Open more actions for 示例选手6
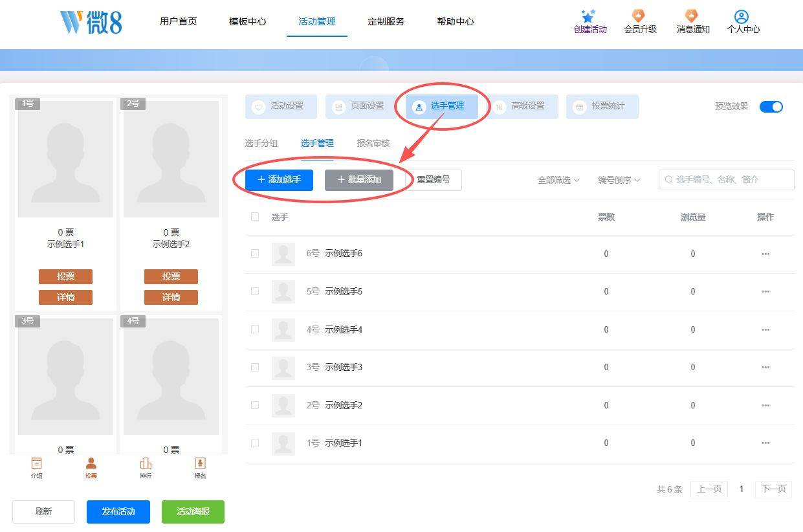Viewport: 803px width, 532px height. coord(765,254)
